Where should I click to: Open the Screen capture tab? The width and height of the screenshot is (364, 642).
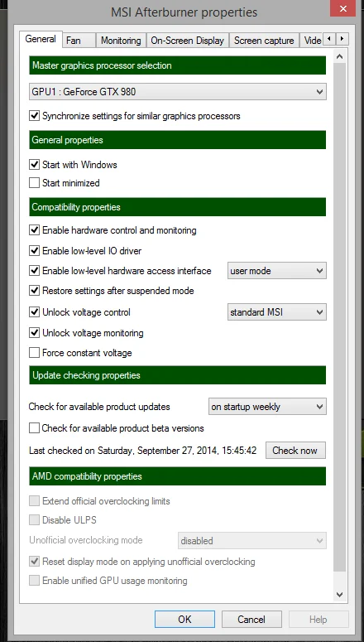[264, 41]
